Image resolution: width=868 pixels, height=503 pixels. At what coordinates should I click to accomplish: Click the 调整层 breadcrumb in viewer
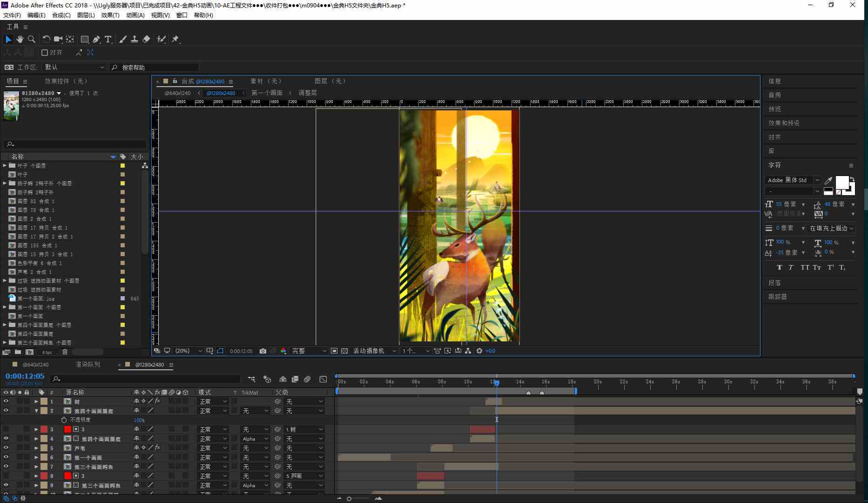click(x=307, y=93)
